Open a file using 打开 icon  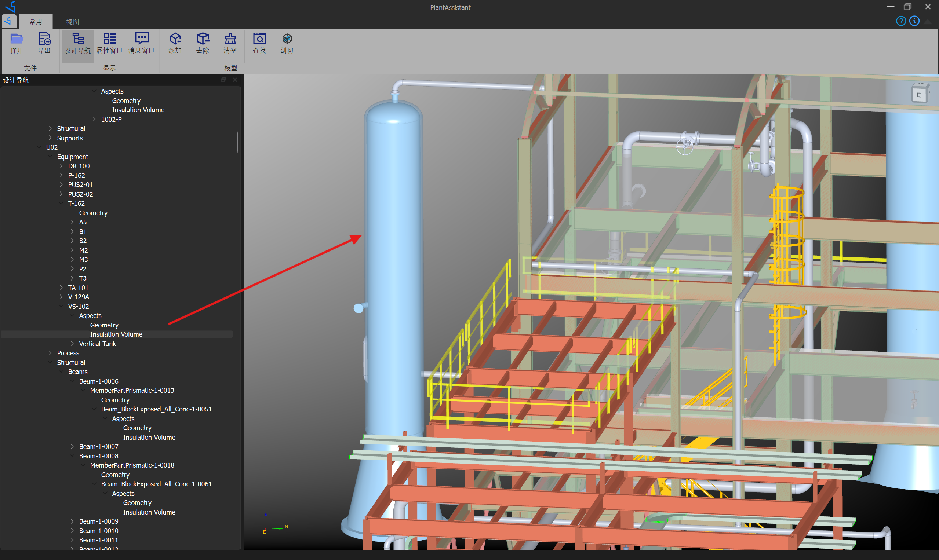[x=17, y=43]
